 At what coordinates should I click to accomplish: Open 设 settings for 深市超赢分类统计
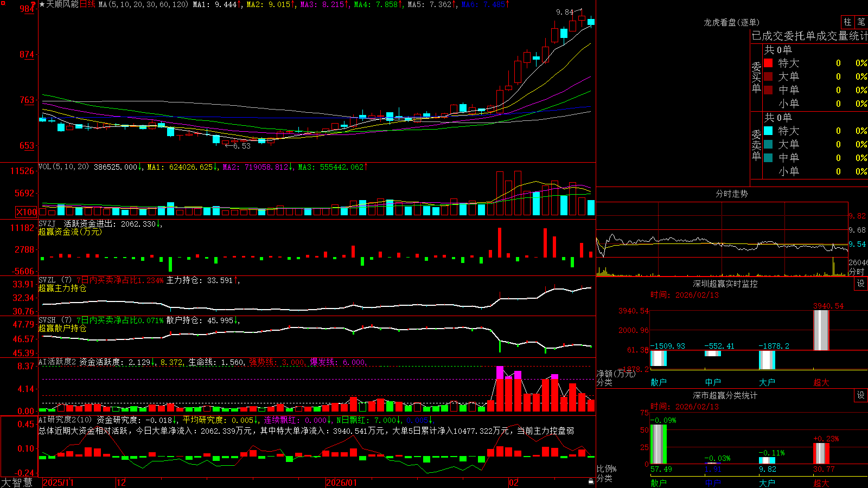tap(861, 395)
